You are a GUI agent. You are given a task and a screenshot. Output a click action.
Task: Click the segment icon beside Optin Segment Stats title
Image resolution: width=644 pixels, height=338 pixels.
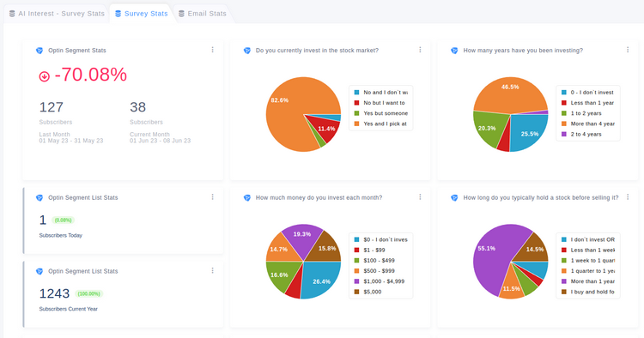(x=39, y=51)
